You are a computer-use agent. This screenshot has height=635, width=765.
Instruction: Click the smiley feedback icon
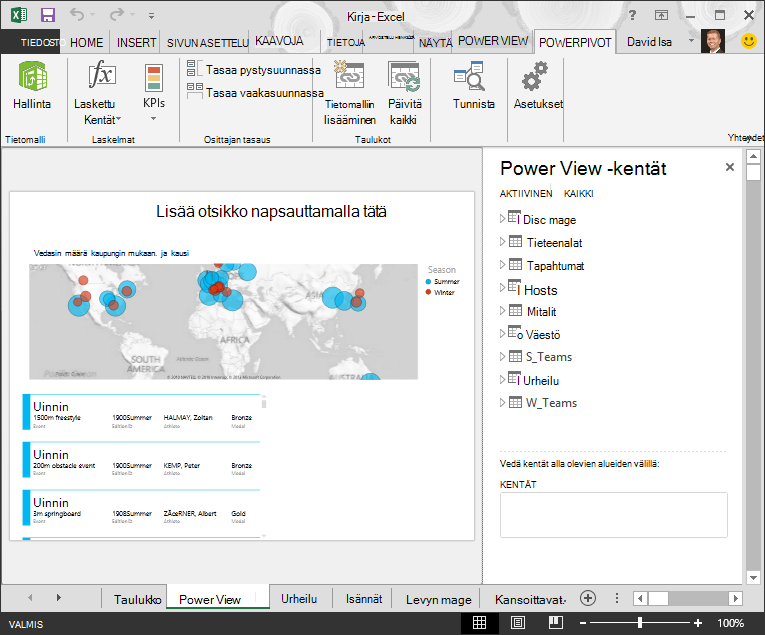click(x=748, y=41)
